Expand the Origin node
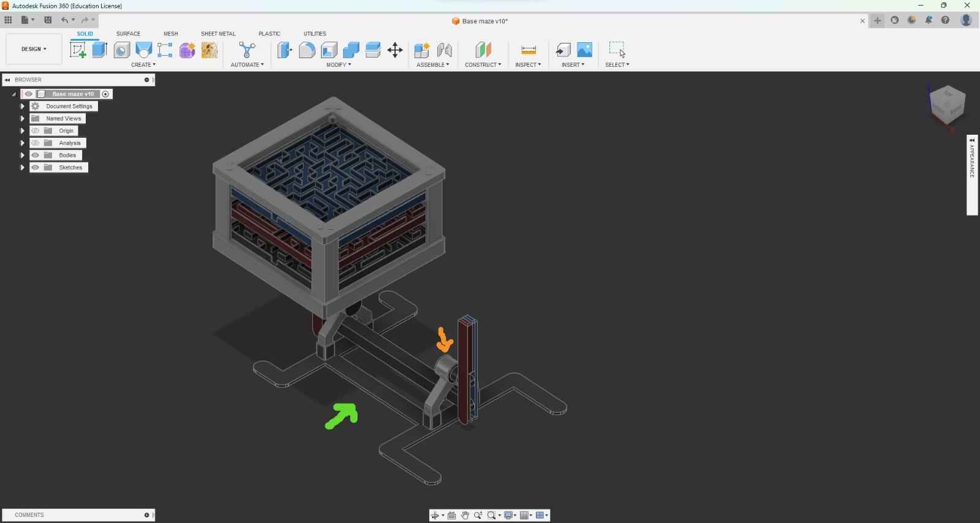The image size is (980, 523). (x=23, y=130)
